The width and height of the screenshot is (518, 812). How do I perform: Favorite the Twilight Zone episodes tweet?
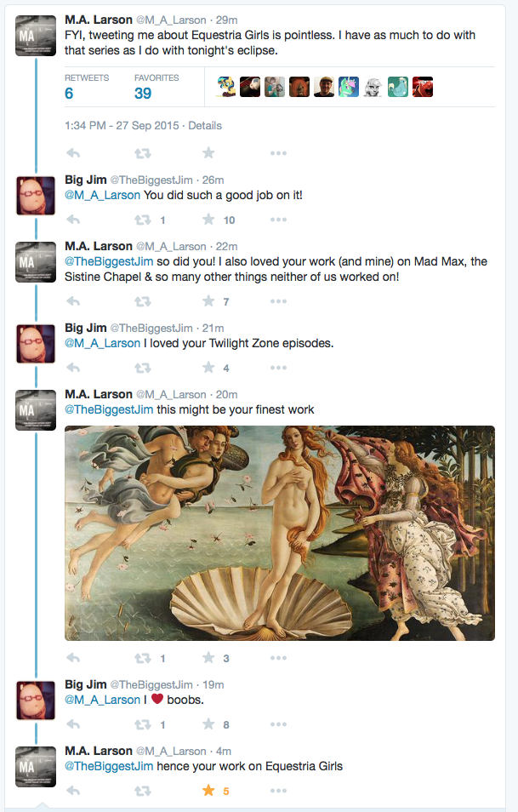(208, 368)
